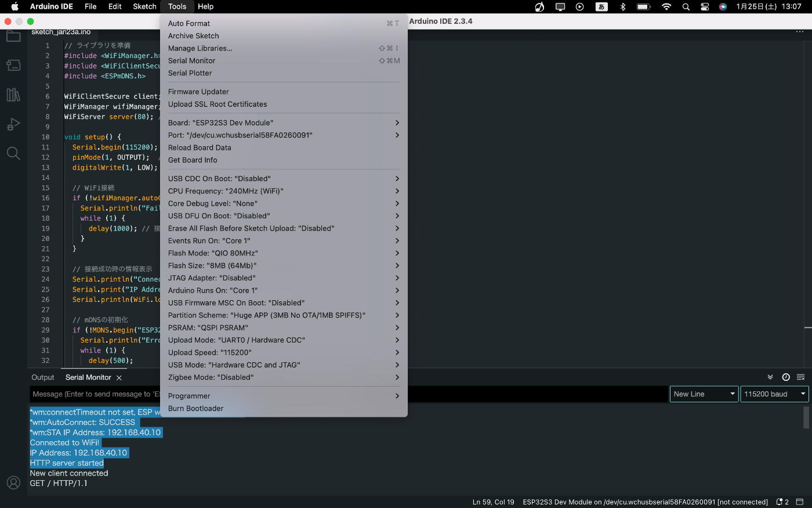Select the sketch_jan23a.ino editor tab
The image size is (812, 508).
click(61, 33)
